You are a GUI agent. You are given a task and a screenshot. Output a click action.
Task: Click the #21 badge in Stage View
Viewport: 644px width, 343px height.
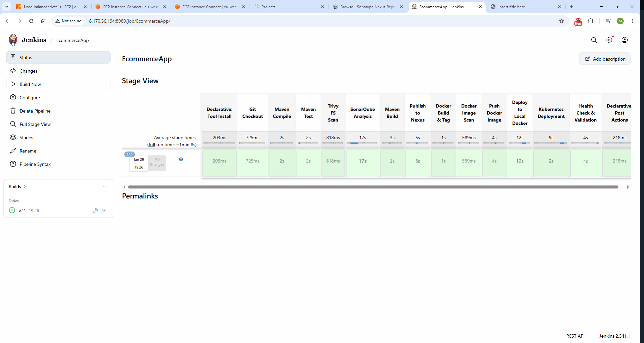(x=129, y=154)
